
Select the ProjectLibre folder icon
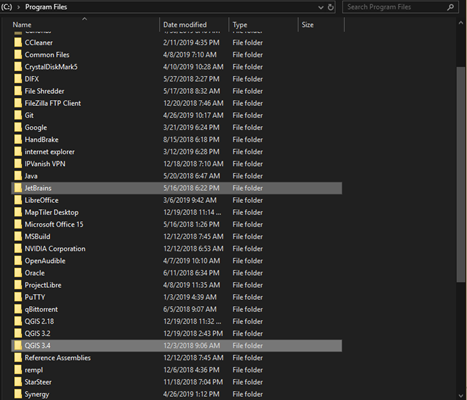point(18,285)
